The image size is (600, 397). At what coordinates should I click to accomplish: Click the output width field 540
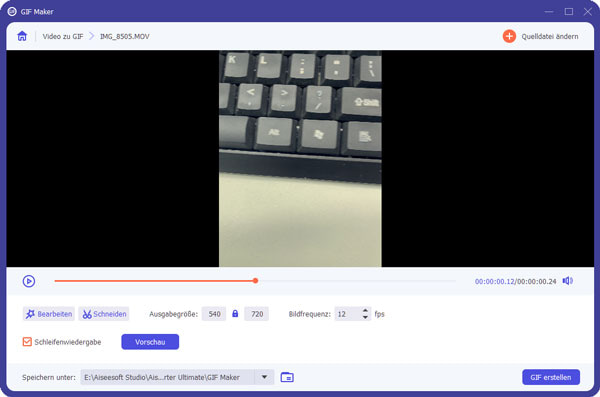click(214, 314)
